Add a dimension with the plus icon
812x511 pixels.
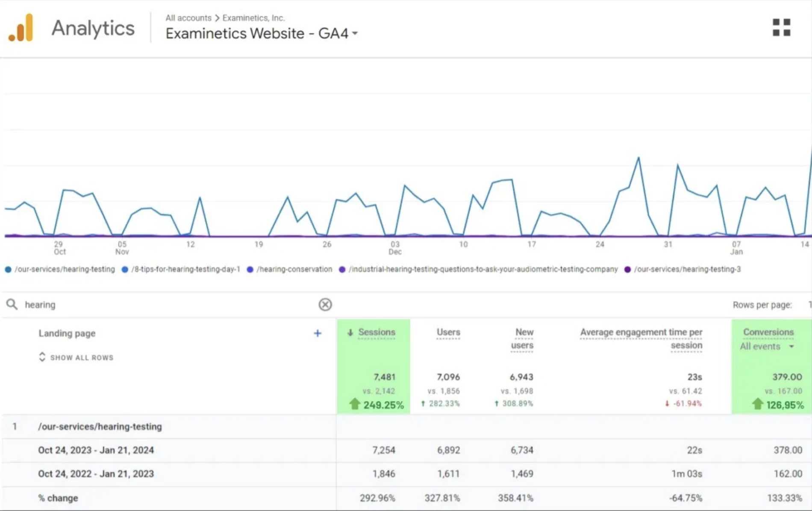point(318,333)
